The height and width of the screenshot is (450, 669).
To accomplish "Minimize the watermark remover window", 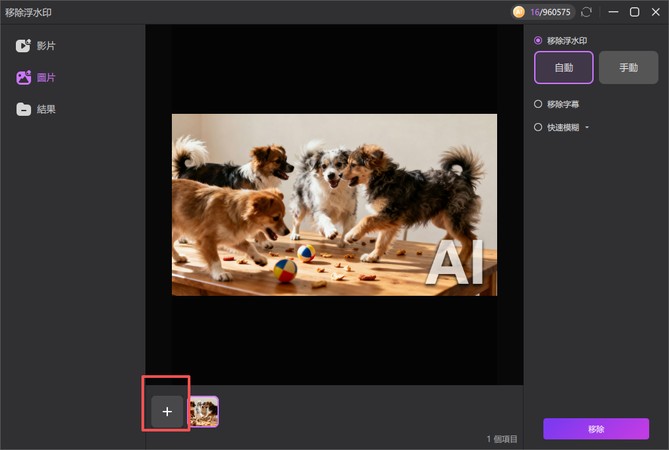I will 611,12.
